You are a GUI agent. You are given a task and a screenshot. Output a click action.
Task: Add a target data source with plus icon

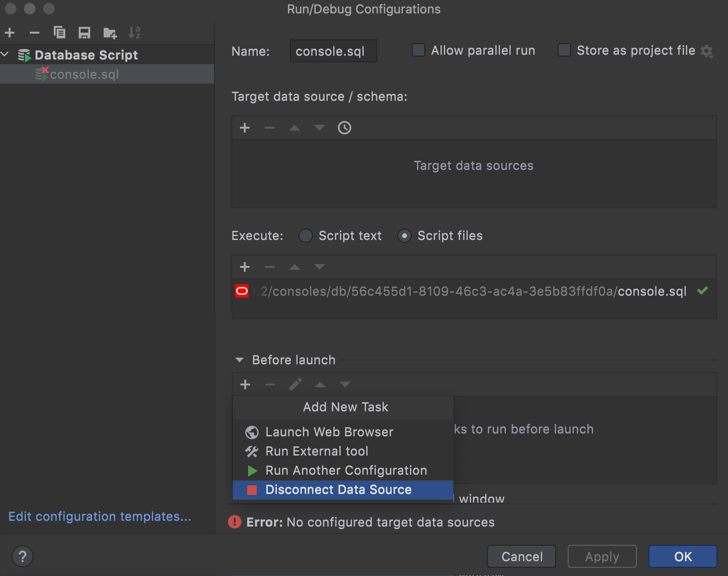click(x=245, y=128)
